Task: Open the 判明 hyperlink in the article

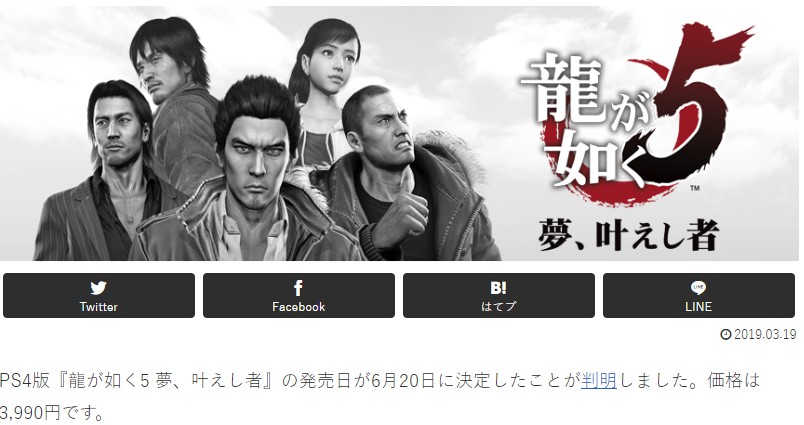Action: tap(599, 381)
